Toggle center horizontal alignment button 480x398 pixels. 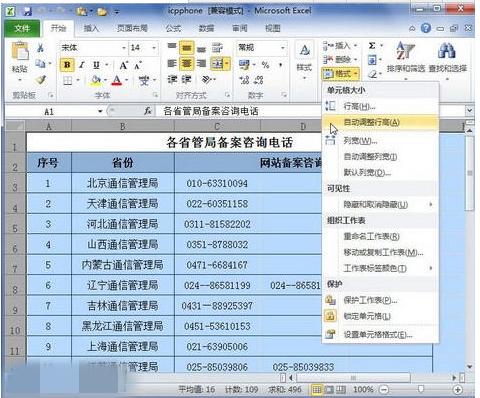tap(186, 63)
